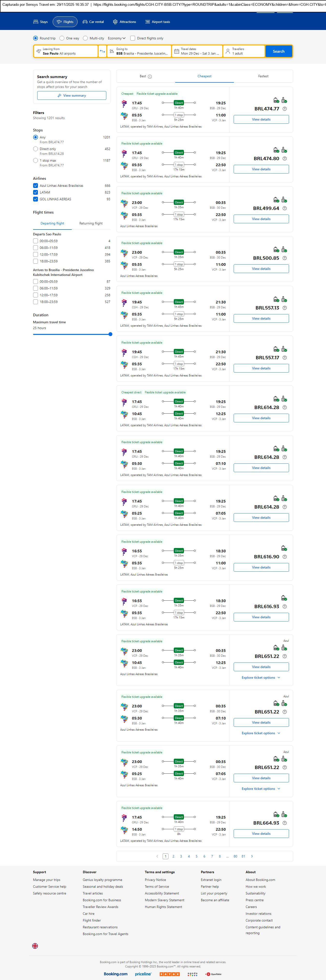Screen dimensions: 326x980
Task: Click the Car rental icon in the navigation
Action: (x=85, y=22)
